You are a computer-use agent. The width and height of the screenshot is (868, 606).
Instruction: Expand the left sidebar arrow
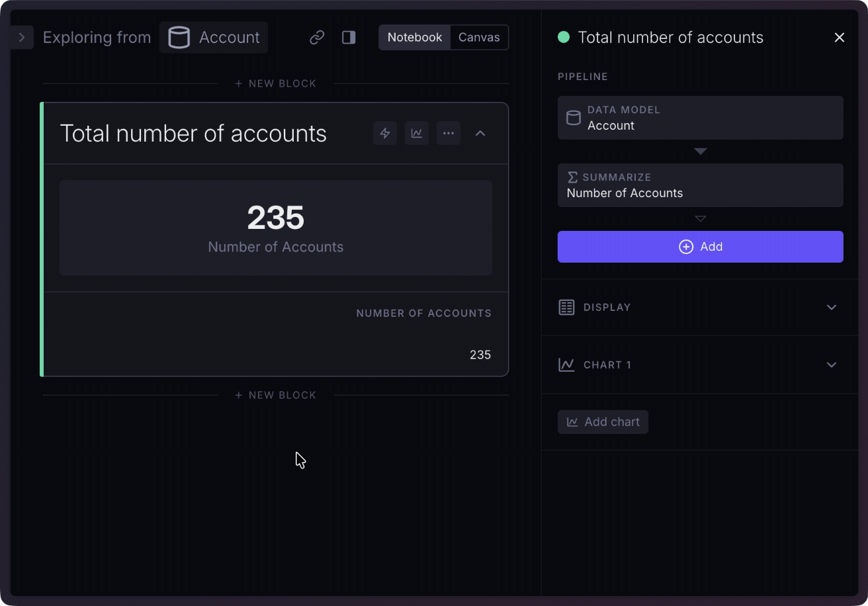[22, 38]
